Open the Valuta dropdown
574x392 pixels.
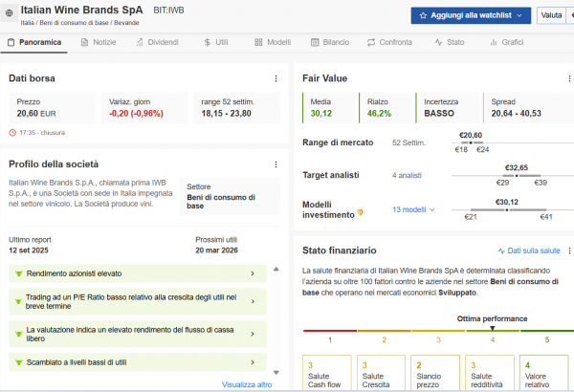[553, 15]
